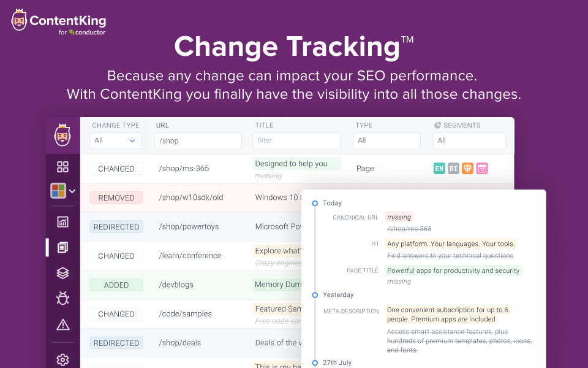Open the dashboard grid icon in sidebar

pyautogui.click(x=62, y=167)
